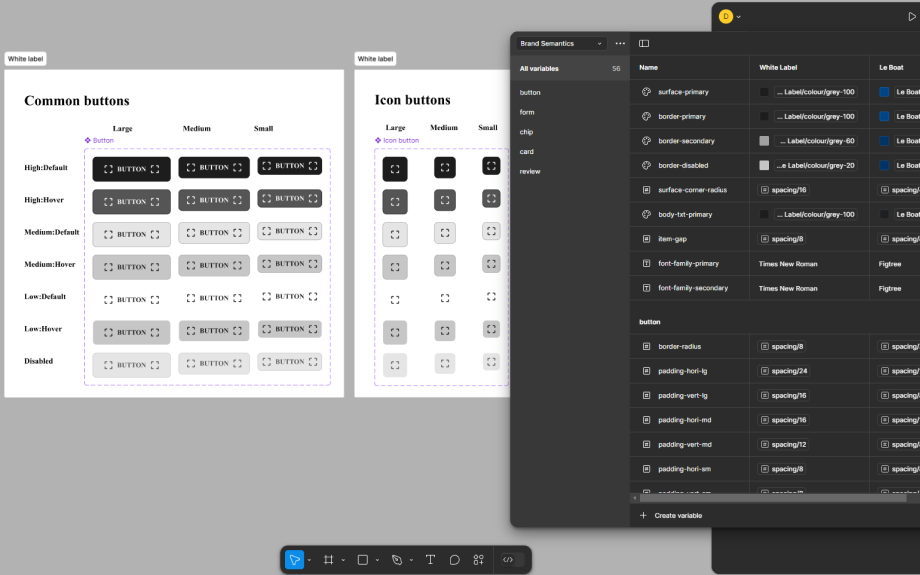The width and height of the screenshot is (920, 575).
Task: Click the Name column header
Action: [648, 67]
